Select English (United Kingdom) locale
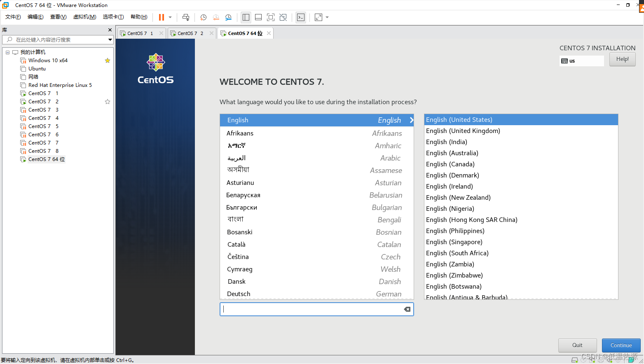The image size is (644, 364). (x=463, y=131)
